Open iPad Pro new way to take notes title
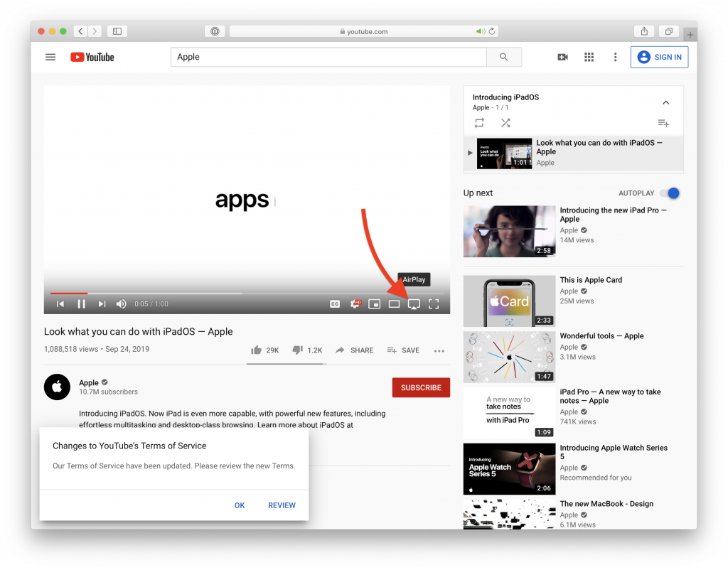Screen dimensions: 728x570 (610, 396)
